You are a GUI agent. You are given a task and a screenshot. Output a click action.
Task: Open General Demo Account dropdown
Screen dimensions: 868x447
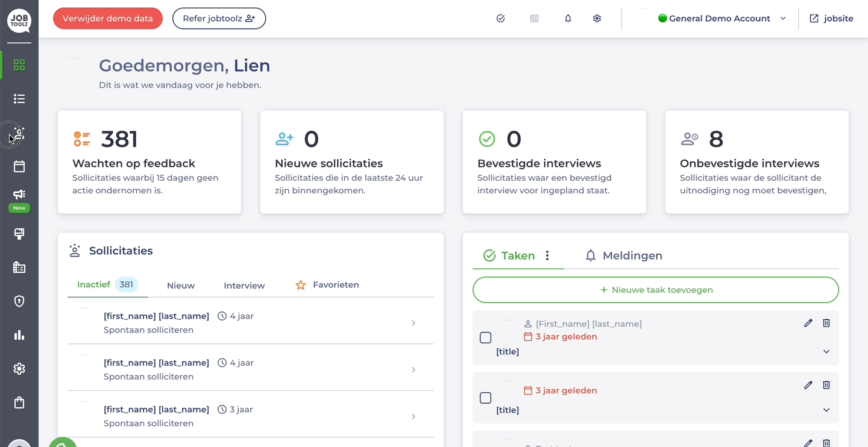tap(722, 19)
